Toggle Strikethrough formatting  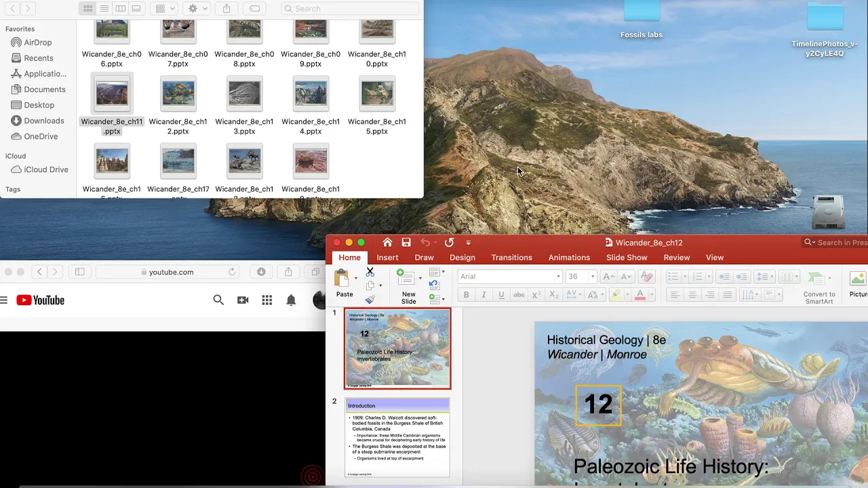[519, 295]
